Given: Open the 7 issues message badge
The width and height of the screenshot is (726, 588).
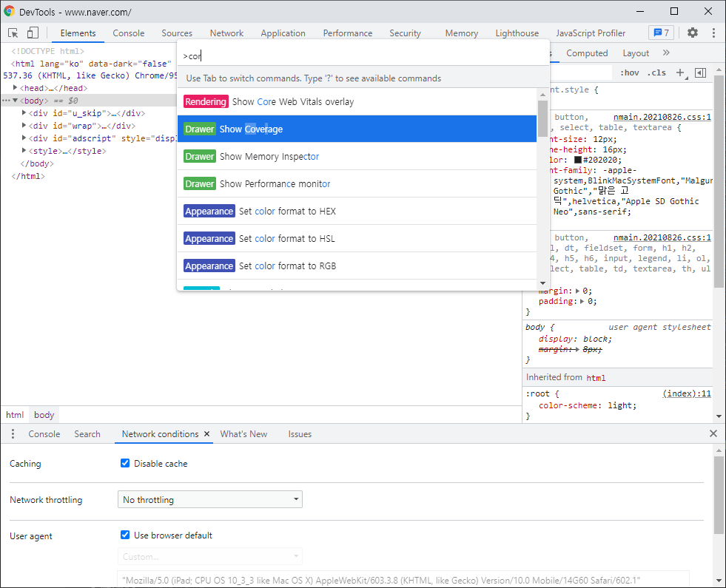Looking at the screenshot, I should tap(661, 33).
